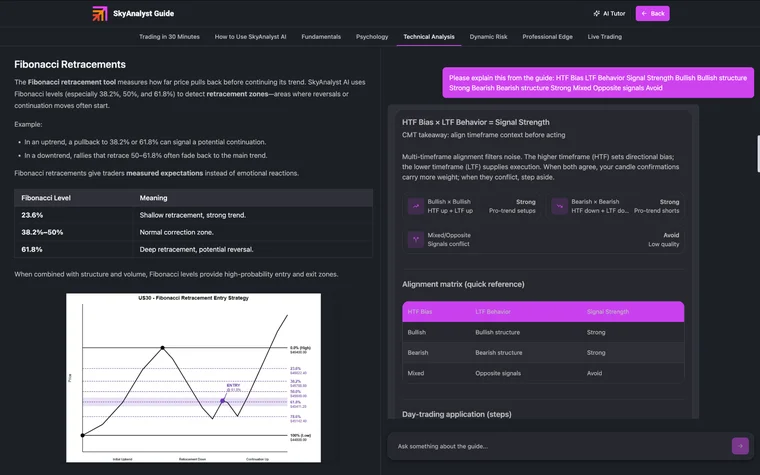Select the Technical Analysis tab
760x475 pixels.
coord(429,37)
